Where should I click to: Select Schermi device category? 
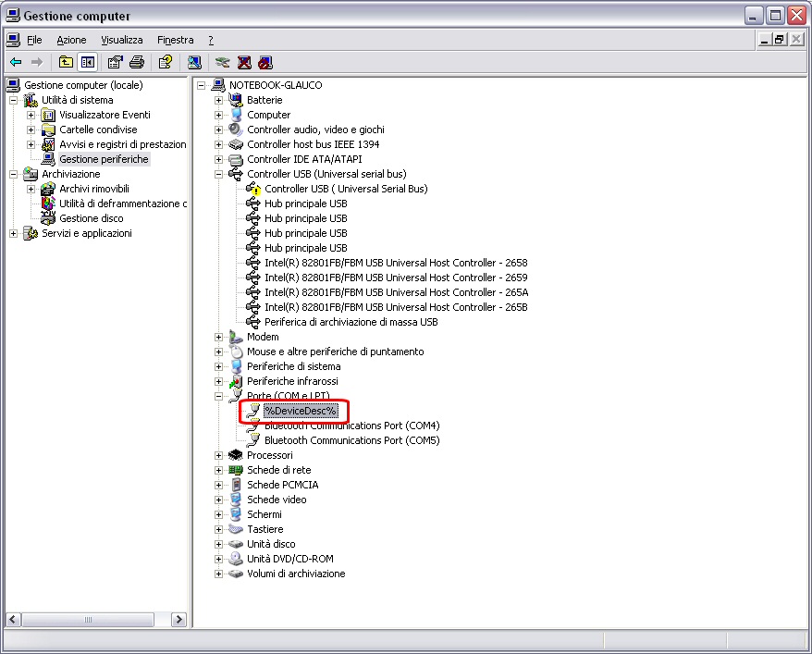tap(265, 514)
